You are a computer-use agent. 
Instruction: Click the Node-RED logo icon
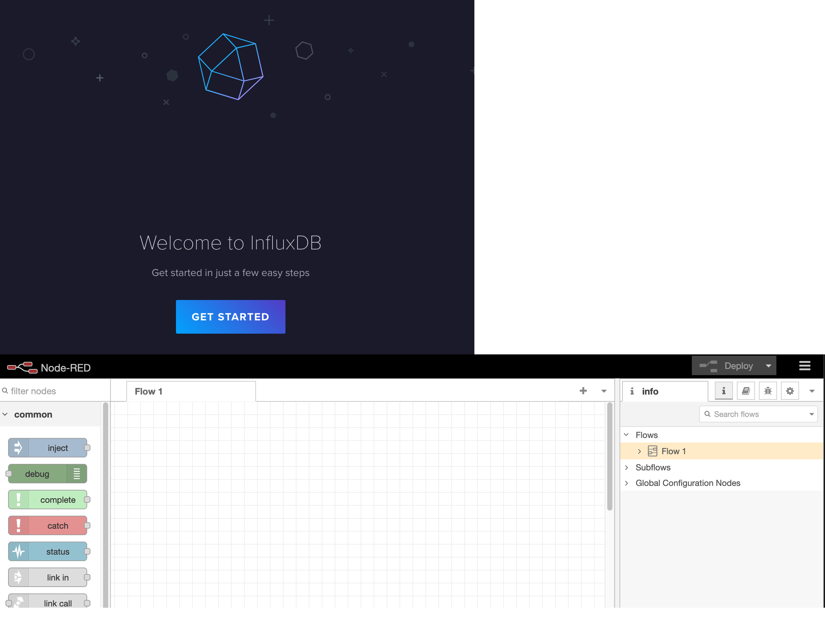[x=22, y=367]
